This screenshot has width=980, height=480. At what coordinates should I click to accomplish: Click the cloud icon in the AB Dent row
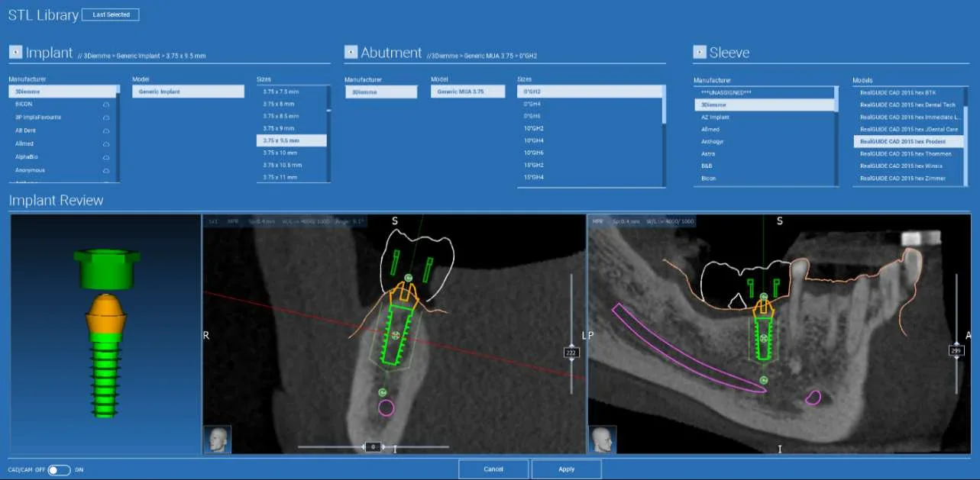pyautogui.click(x=106, y=130)
